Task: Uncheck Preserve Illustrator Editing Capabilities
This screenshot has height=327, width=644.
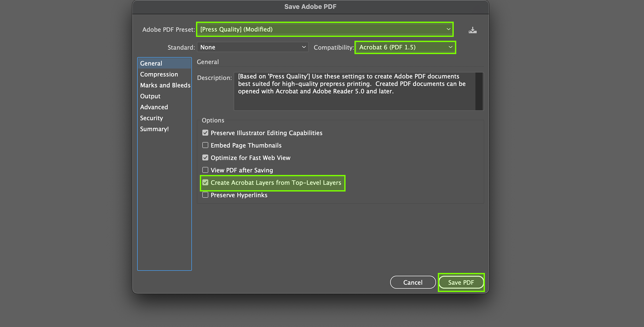Action: (205, 133)
